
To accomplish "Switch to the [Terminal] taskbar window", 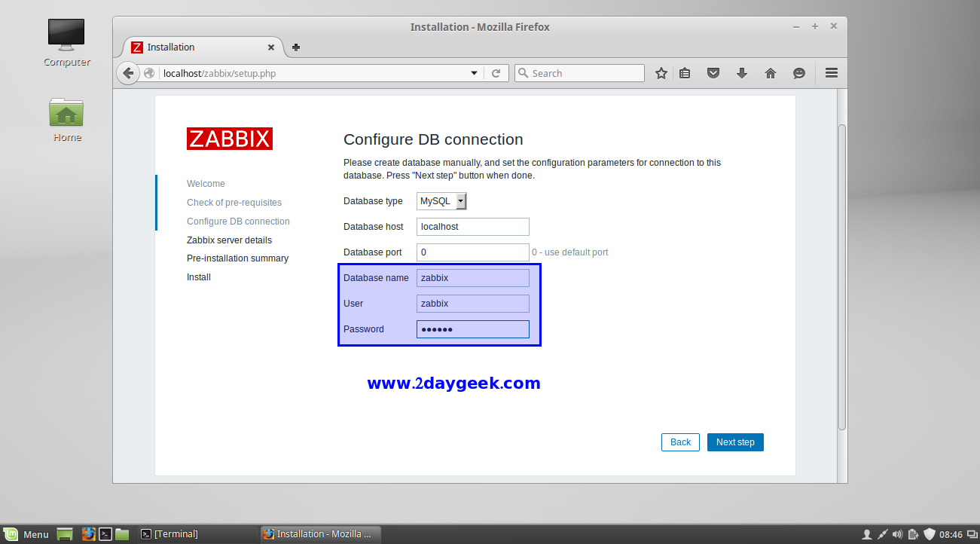I will click(x=197, y=534).
